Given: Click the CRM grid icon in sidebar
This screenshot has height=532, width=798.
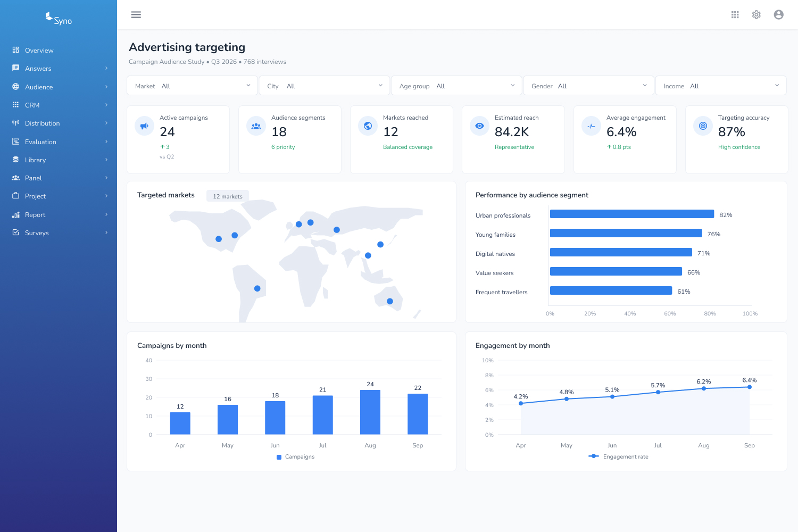Looking at the screenshot, I should pyautogui.click(x=16, y=105).
